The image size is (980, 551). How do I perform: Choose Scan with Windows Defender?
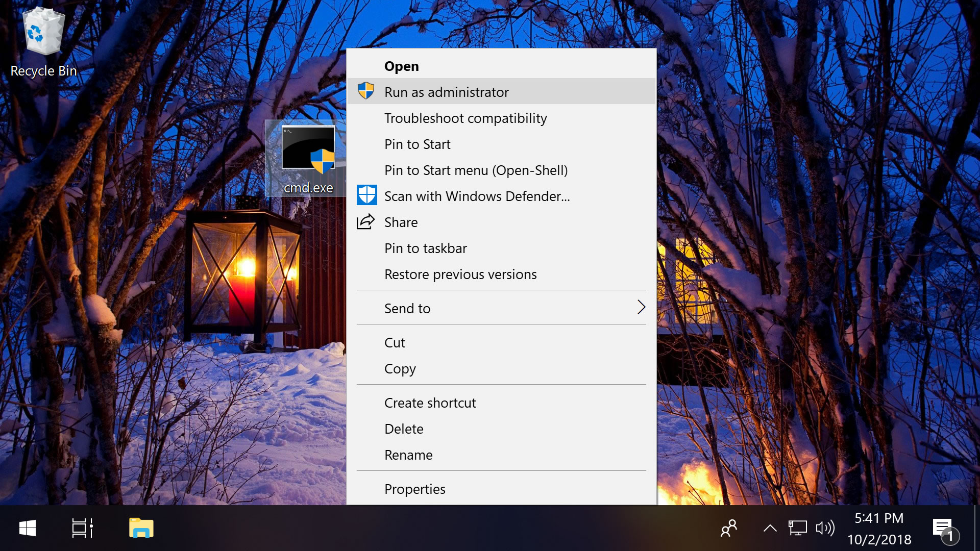(x=476, y=196)
